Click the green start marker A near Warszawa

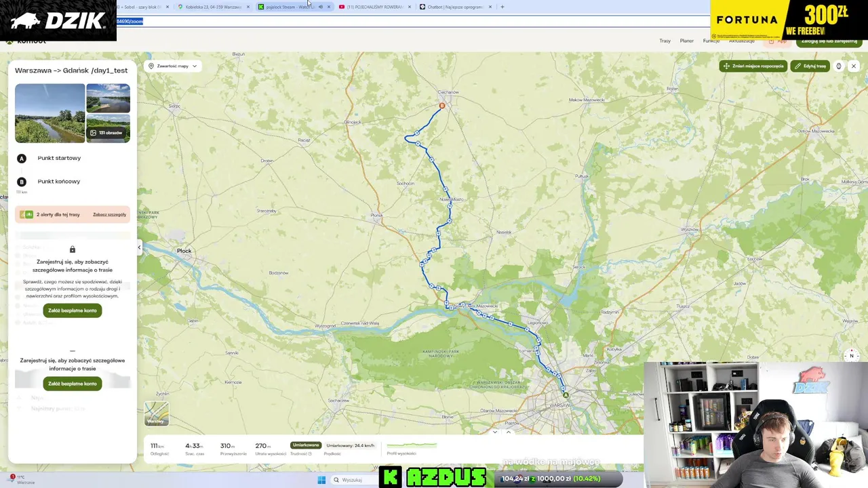point(565,394)
